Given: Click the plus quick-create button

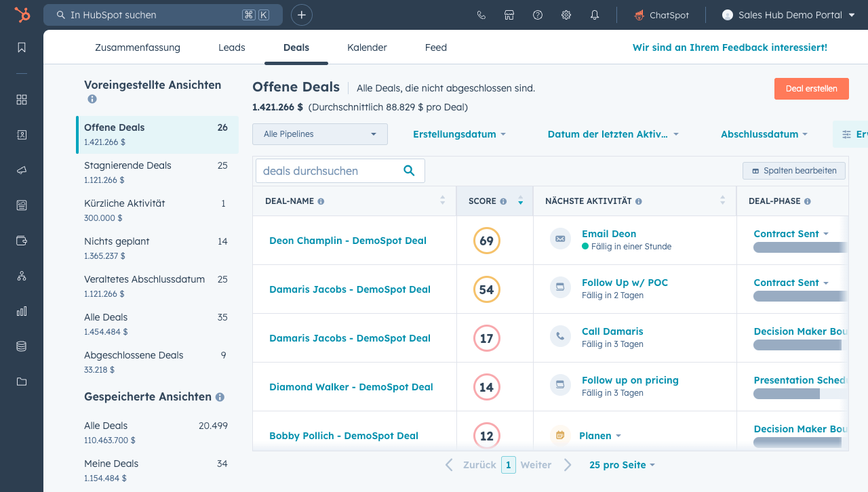Looking at the screenshot, I should click(302, 15).
